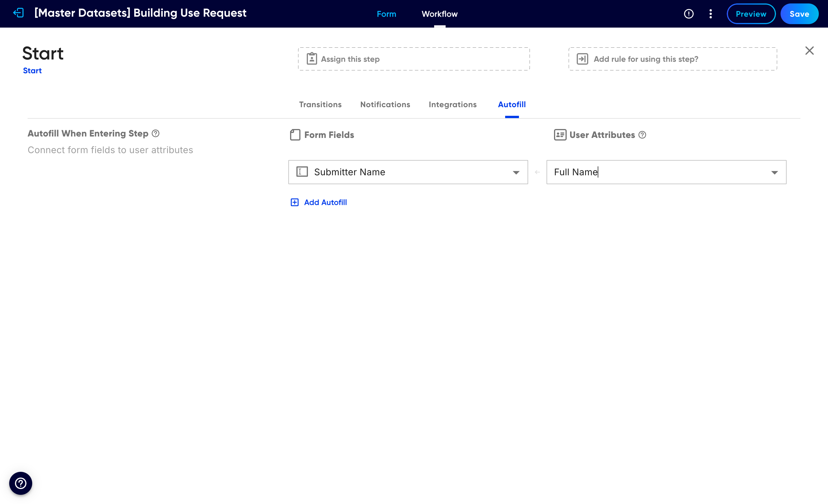Click the Save button

point(799,14)
